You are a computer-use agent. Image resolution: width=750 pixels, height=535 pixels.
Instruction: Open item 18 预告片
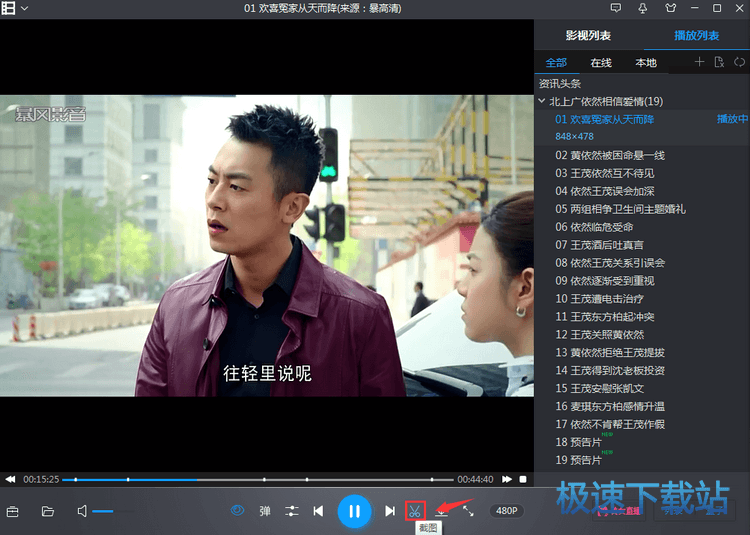[578, 442]
